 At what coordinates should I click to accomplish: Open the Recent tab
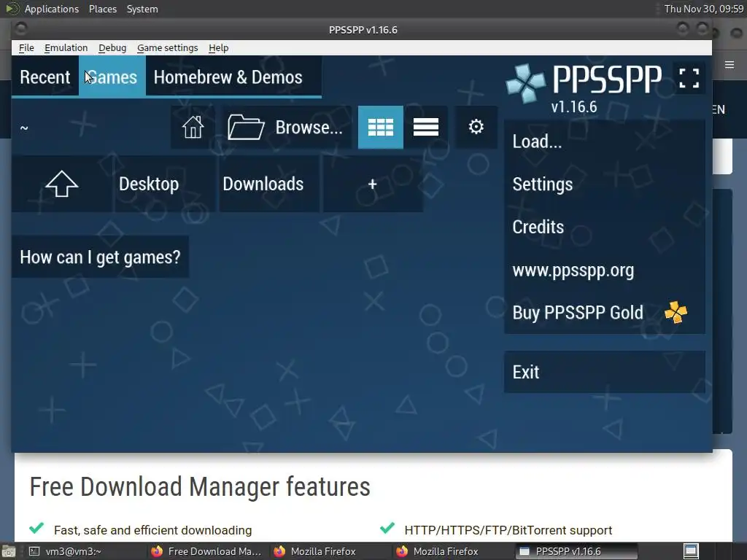(x=45, y=77)
